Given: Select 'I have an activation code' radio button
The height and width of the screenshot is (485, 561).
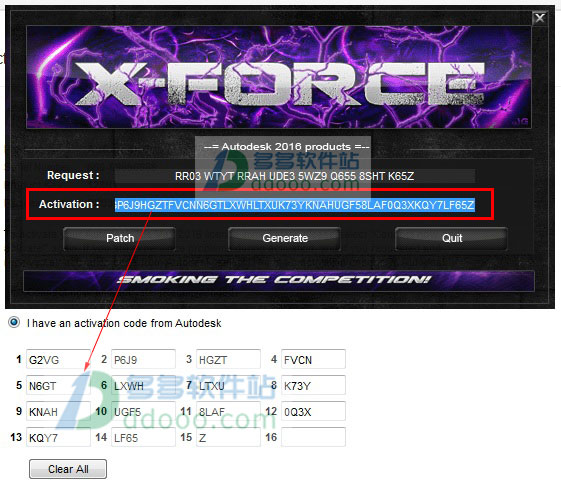Looking at the screenshot, I should point(14,322).
